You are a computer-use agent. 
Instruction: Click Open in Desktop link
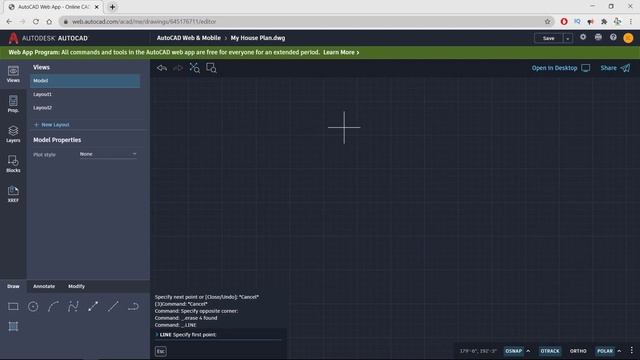click(561, 68)
